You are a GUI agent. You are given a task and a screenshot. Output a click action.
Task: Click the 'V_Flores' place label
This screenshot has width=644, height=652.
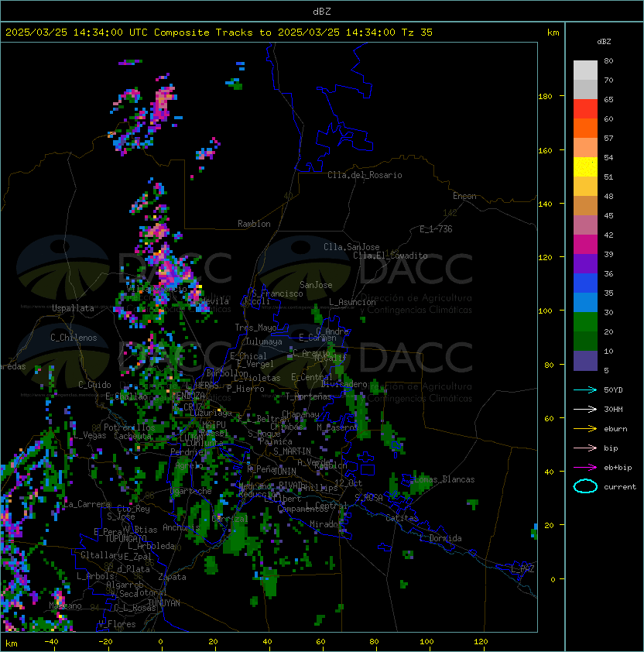click(x=117, y=624)
